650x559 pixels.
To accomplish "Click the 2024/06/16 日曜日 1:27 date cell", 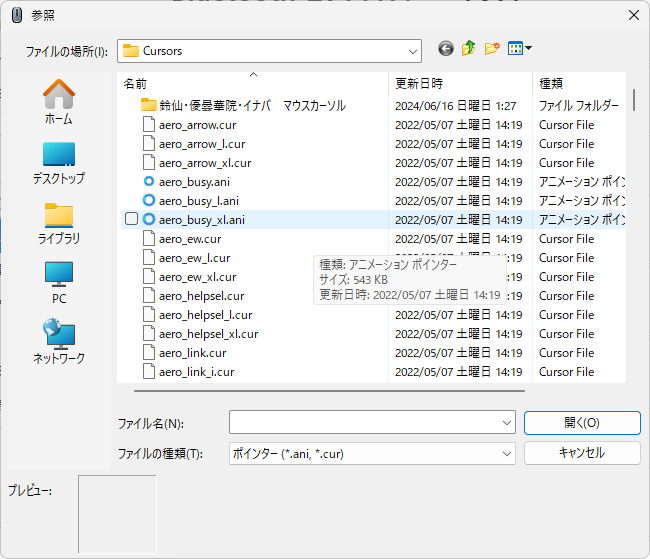I will [456, 106].
